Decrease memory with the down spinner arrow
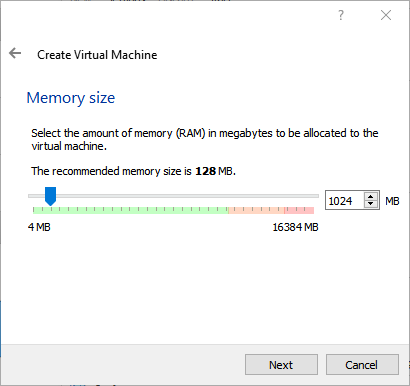The image size is (410, 386). point(370,204)
